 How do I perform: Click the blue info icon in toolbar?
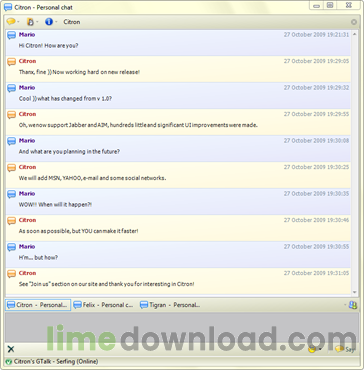pos(49,22)
